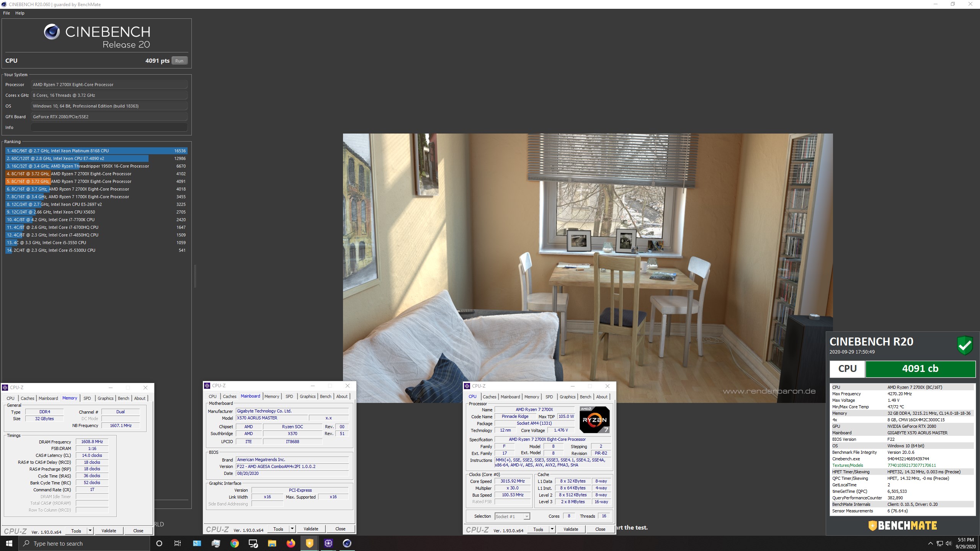The height and width of the screenshot is (551, 980).
Task: Run the Cinebench CPU test
Action: 179,61
